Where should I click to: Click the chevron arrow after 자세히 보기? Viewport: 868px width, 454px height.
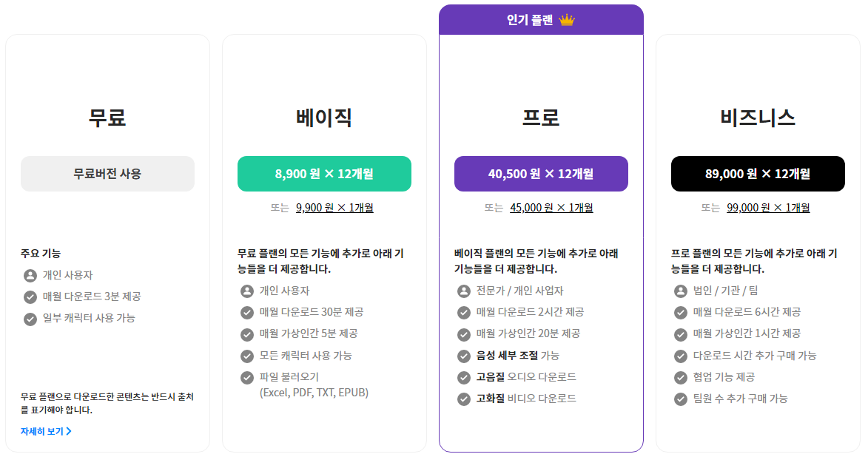tap(69, 431)
